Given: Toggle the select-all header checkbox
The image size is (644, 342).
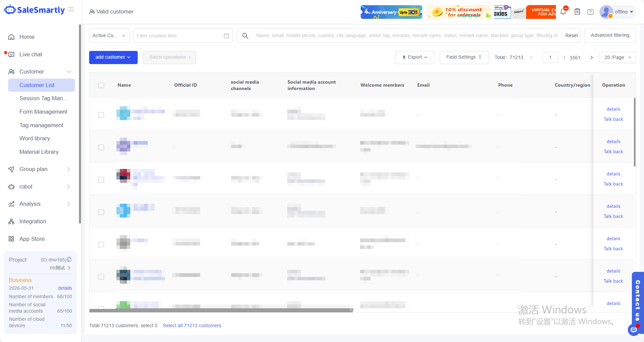Looking at the screenshot, I should pyautogui.click(x=101, y=85).
